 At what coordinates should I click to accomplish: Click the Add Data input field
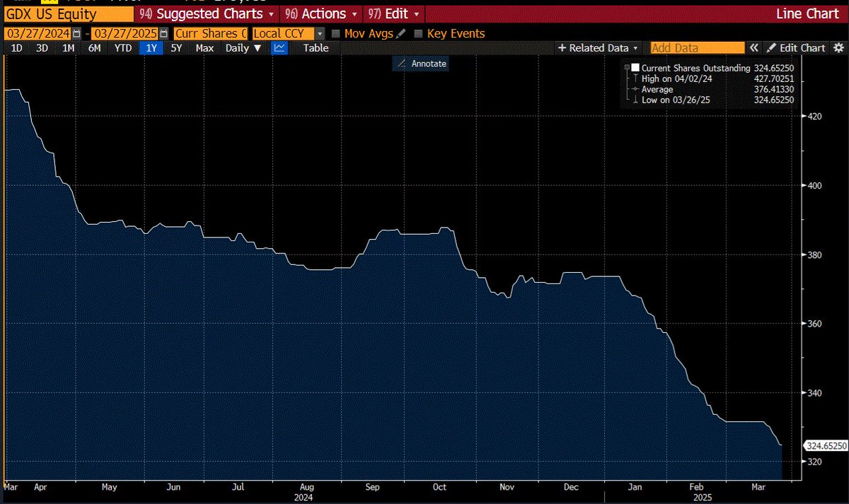697,48
